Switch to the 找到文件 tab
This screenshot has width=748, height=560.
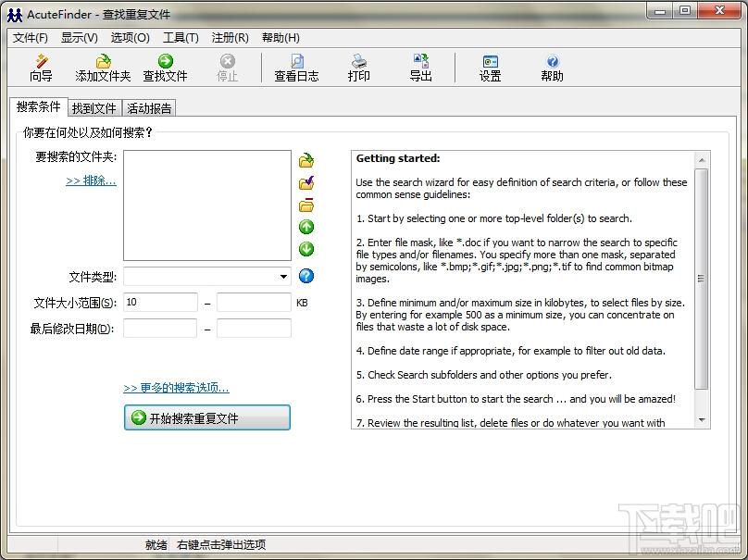94,108
